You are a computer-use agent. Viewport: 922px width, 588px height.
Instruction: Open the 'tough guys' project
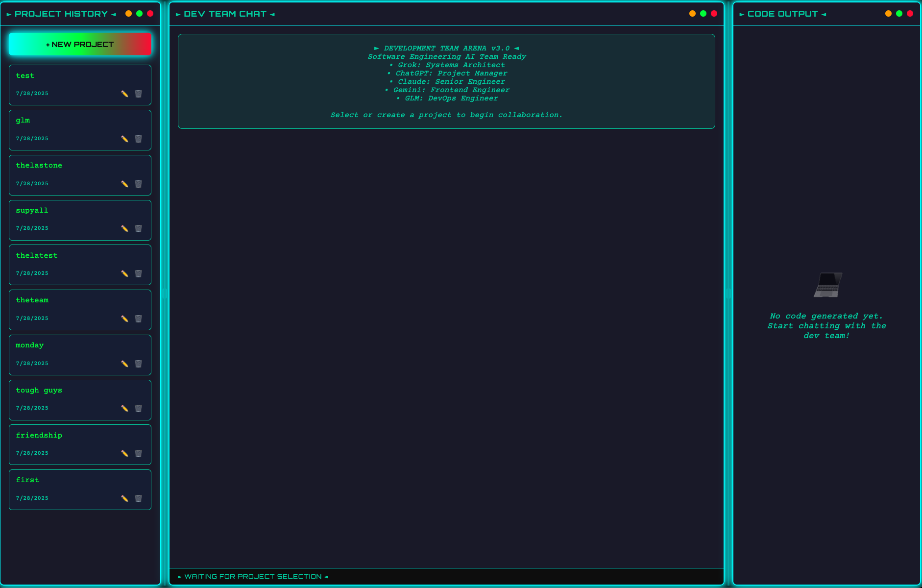[x=80, y=400]
